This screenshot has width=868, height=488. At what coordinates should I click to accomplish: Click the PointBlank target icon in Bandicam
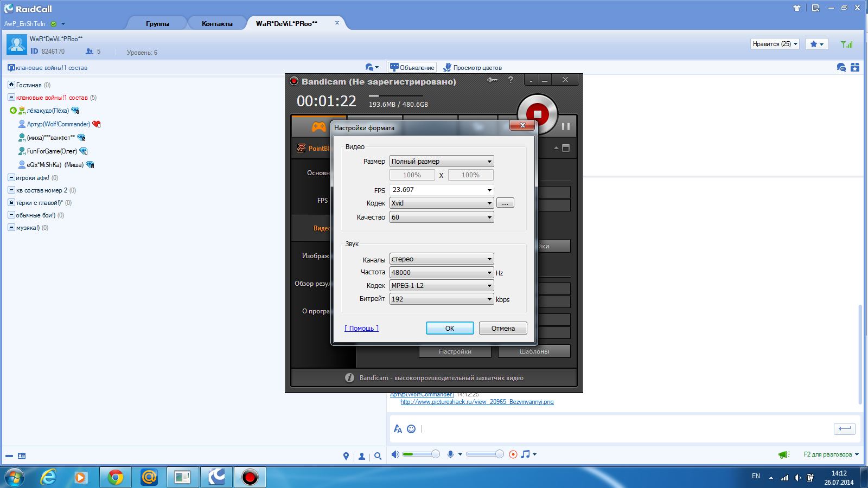[301, 148]
